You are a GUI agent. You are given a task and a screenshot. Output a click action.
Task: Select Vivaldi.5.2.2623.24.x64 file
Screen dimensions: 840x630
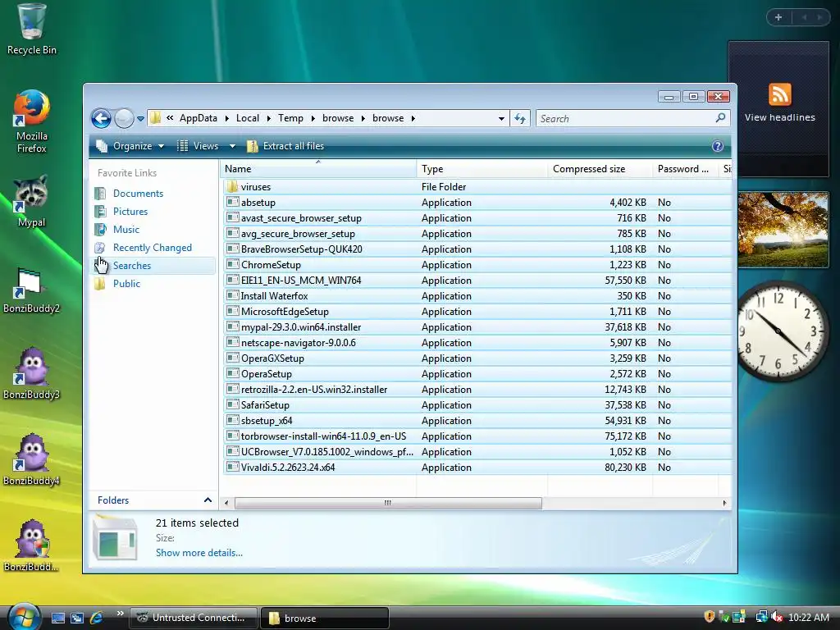(x=477, y=467)
